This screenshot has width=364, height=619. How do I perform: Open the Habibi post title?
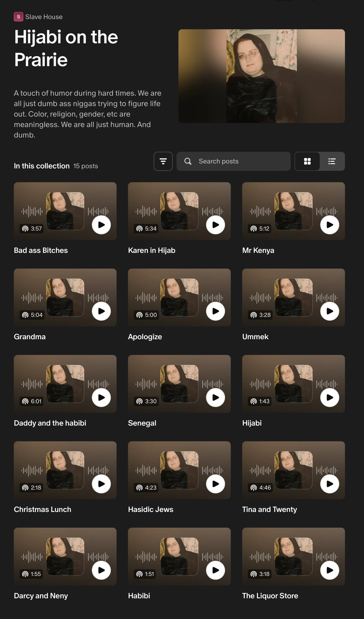(x=139, y=596)
